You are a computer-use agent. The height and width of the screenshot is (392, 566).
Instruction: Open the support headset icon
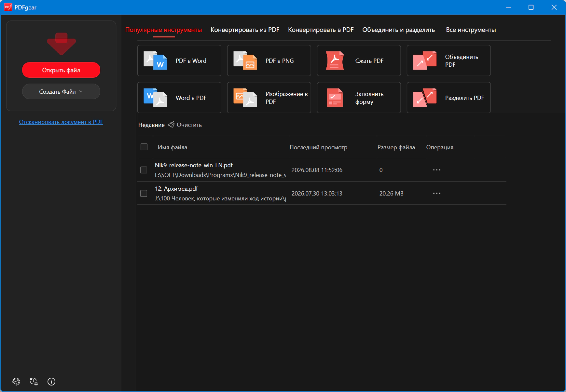pos(16,382)
